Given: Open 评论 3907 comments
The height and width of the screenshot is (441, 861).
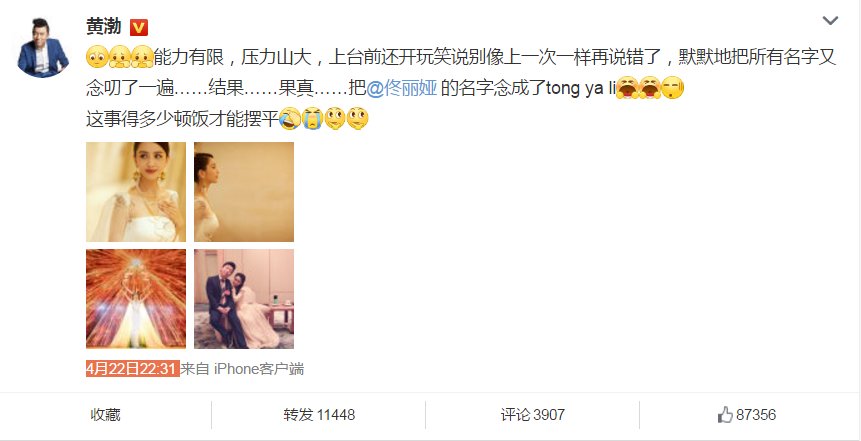Looking at the screenshot, I should (x=533, y=415).
